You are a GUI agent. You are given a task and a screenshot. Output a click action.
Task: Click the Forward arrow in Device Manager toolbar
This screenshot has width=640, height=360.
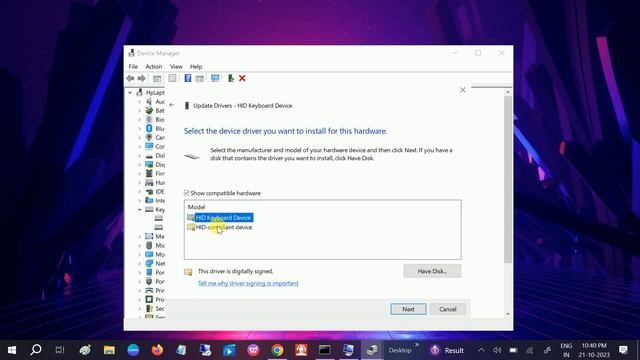142,78
